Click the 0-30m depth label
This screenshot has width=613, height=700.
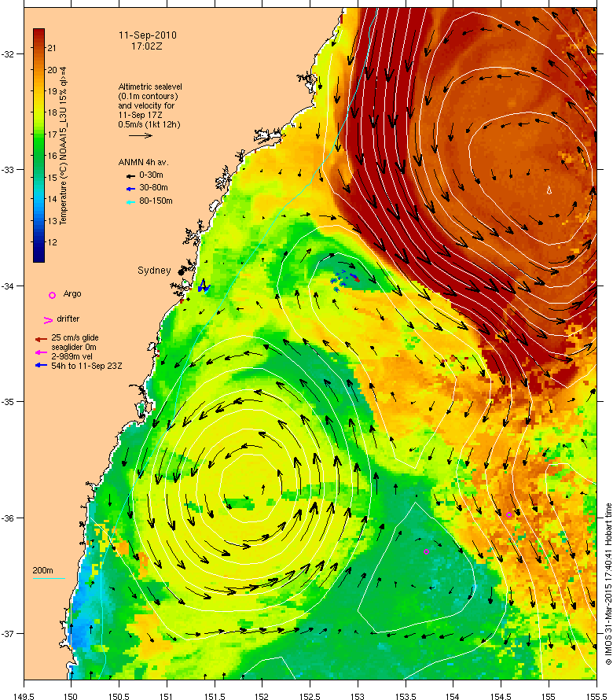(151, 175)
